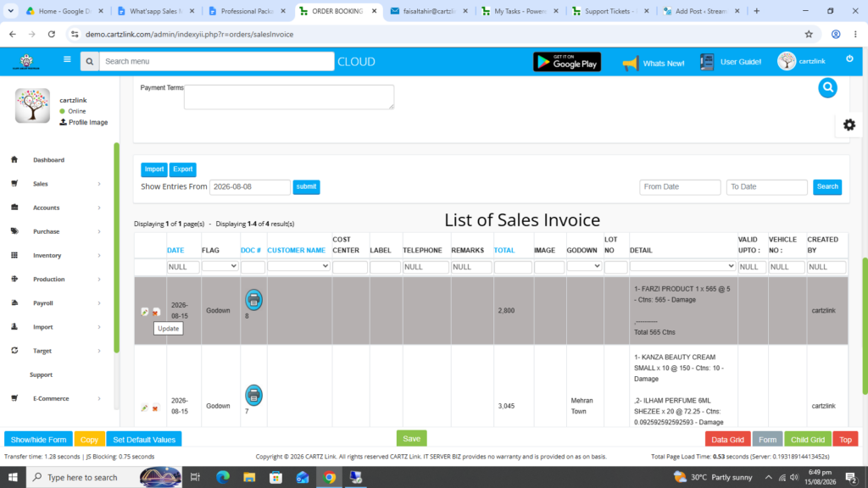Sort by the DATE column header
The width and height of the screenshot is (868, 488).
coord(175,250)
